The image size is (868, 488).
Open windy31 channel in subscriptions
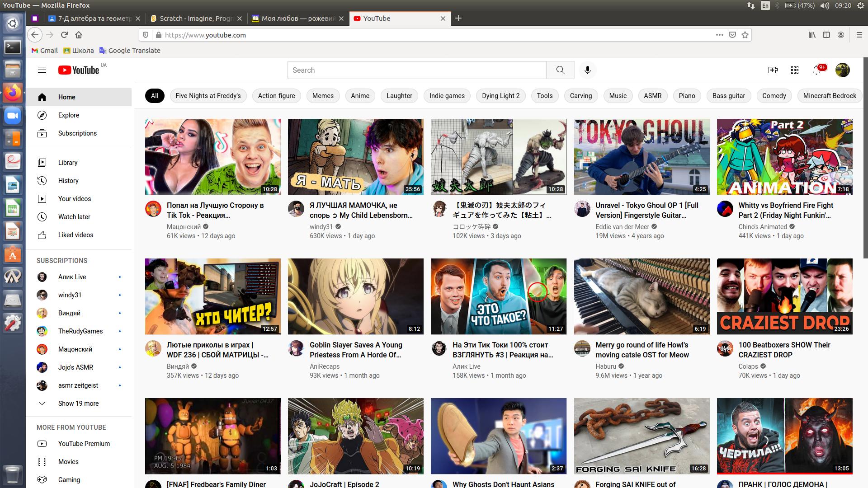tap(70, 295)
